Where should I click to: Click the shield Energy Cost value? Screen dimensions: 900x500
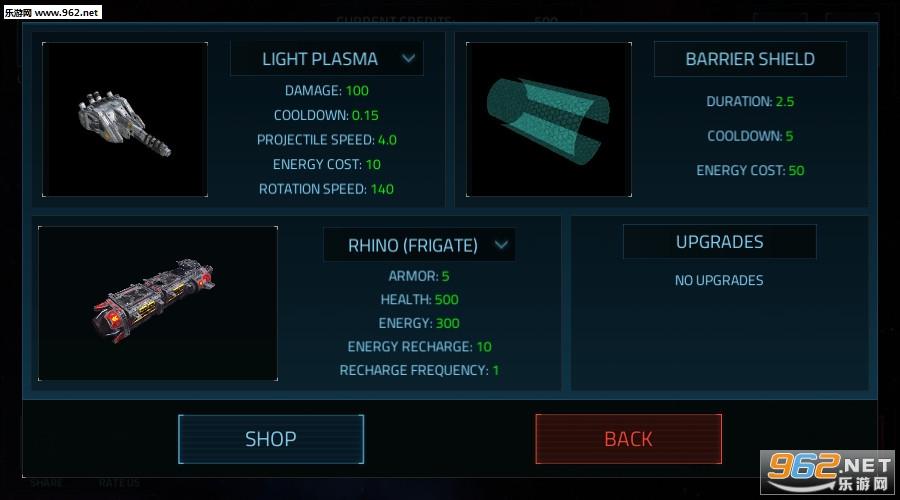click(x=796, y=170)
